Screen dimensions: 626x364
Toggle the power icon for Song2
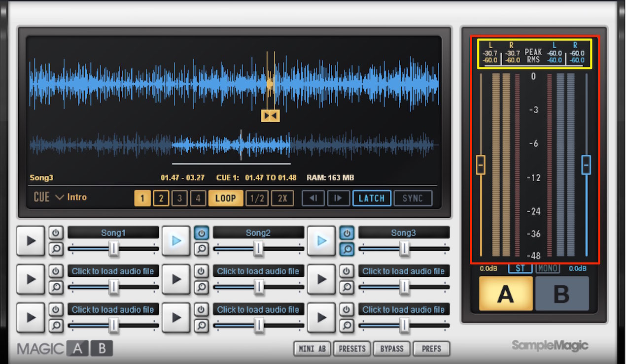[201, 232]
